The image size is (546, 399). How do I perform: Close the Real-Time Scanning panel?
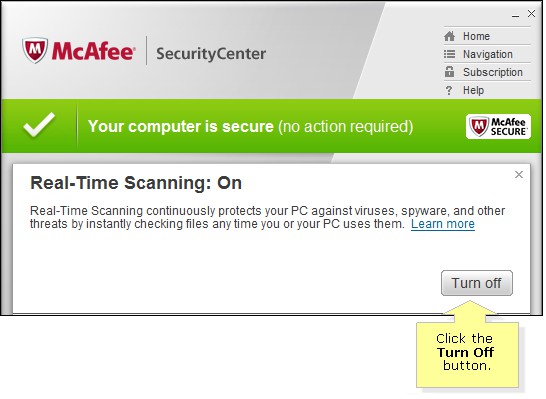(519, 174)
